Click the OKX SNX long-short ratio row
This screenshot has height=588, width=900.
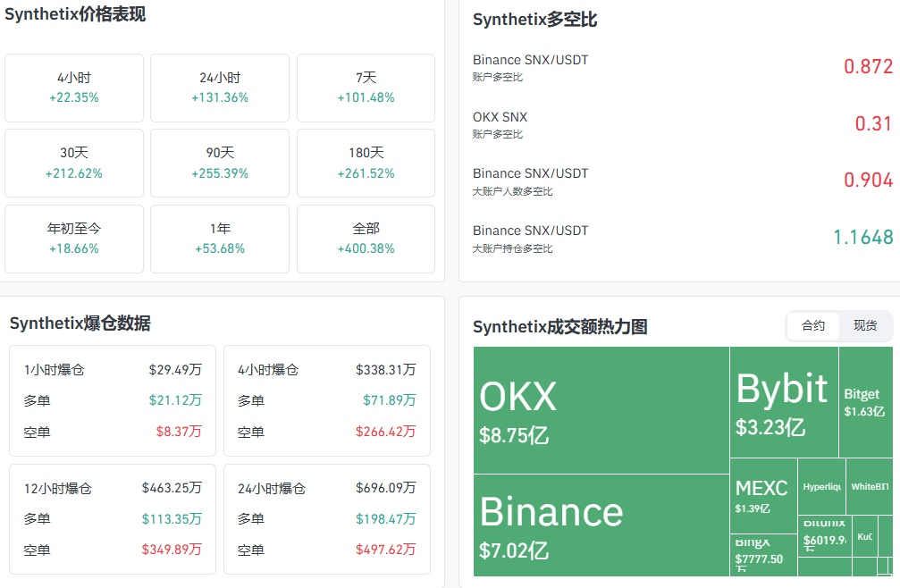pyautogui.click(x=683, y=125)
